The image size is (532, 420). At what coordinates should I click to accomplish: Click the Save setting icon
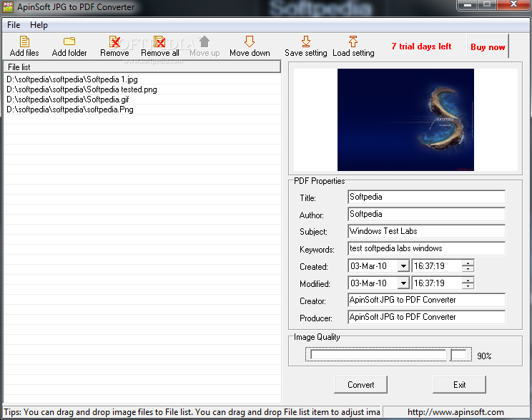306,41
